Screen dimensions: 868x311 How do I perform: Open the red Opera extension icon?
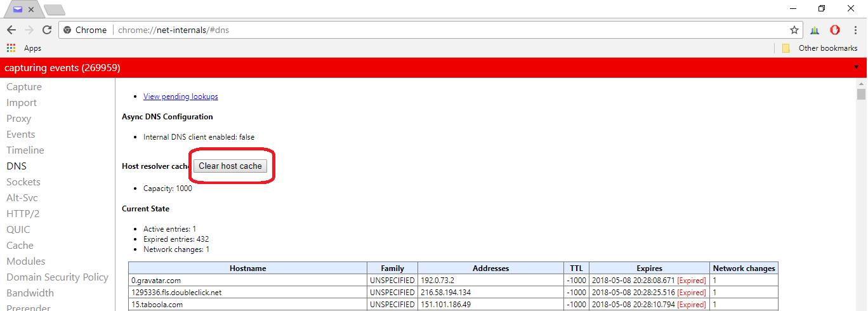coord(835,30)
